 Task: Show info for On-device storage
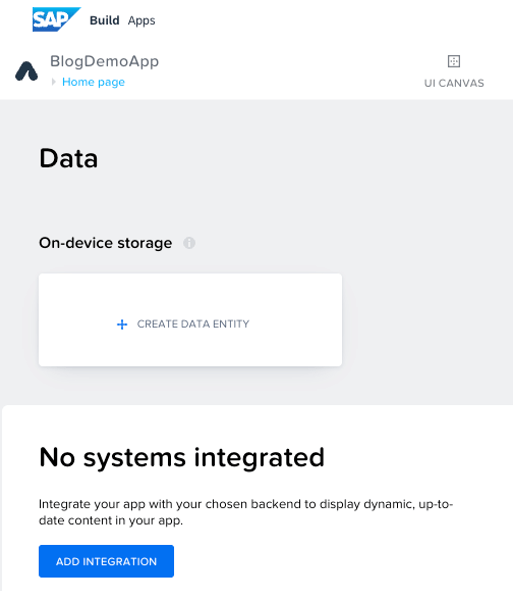click(x=189, y=243)
